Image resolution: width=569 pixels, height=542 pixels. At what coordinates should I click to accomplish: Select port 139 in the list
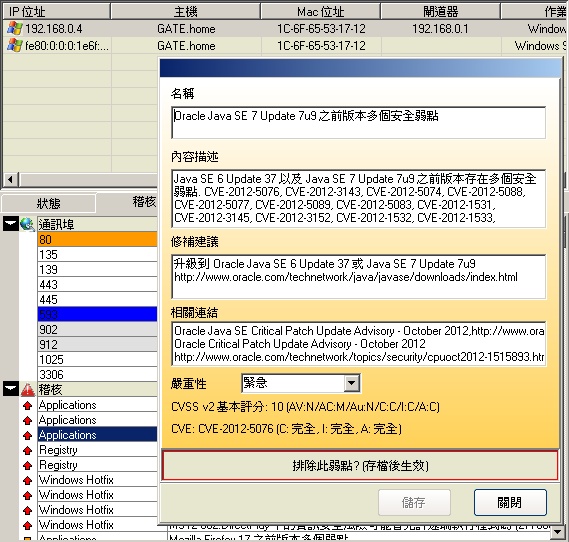coord(97,270)
